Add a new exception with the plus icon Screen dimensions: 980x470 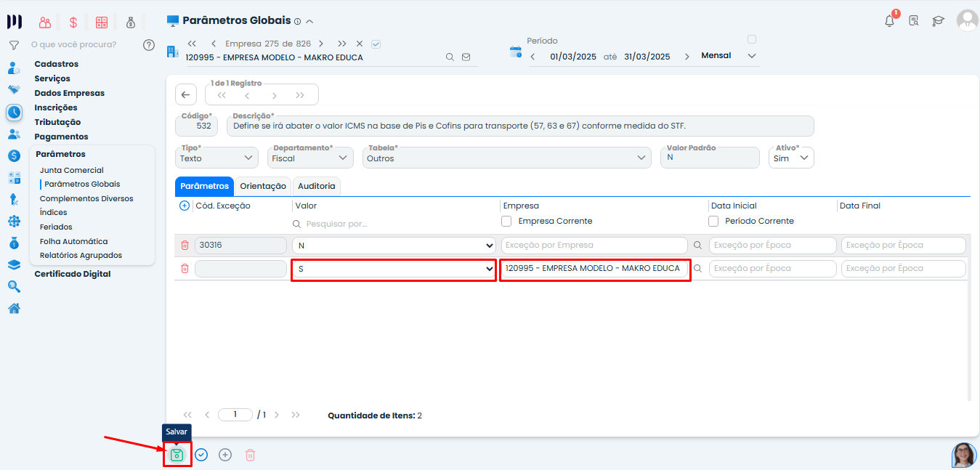point(185,206)
